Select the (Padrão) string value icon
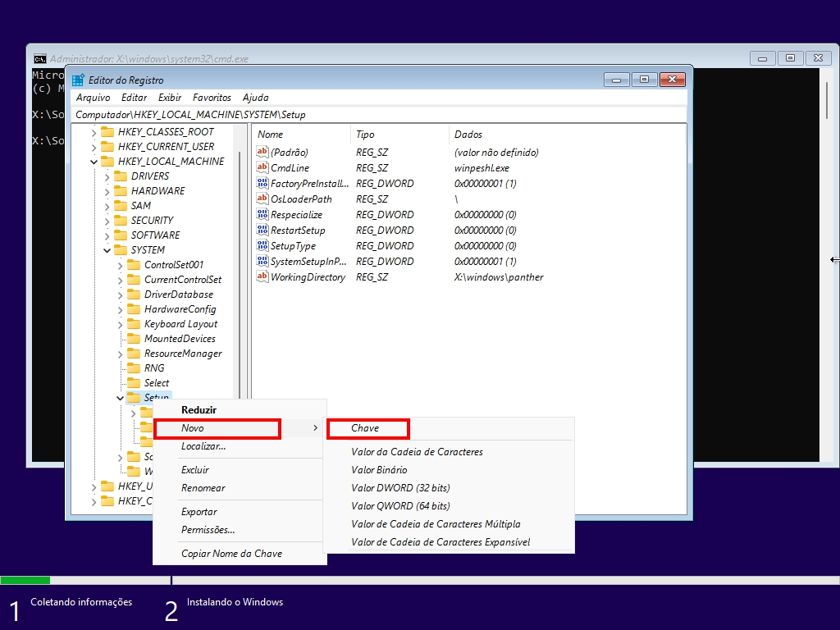 262,152
